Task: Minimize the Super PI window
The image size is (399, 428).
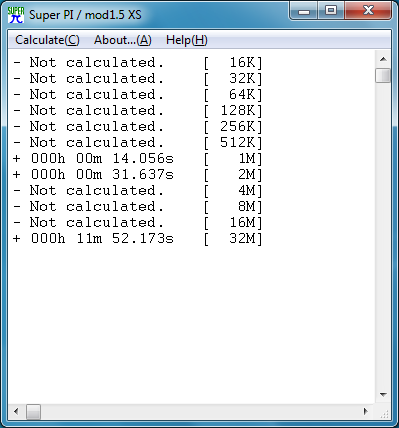Action: click(303, 11)
